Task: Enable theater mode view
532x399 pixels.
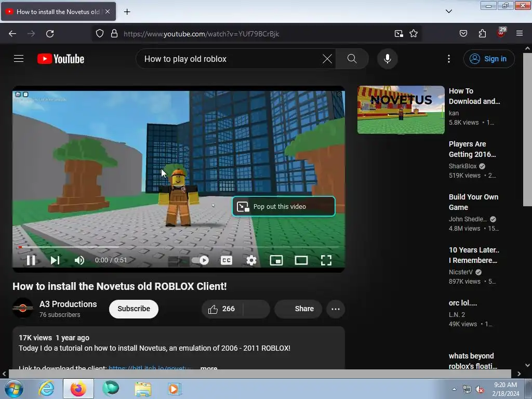Action: tap(301, 260)
